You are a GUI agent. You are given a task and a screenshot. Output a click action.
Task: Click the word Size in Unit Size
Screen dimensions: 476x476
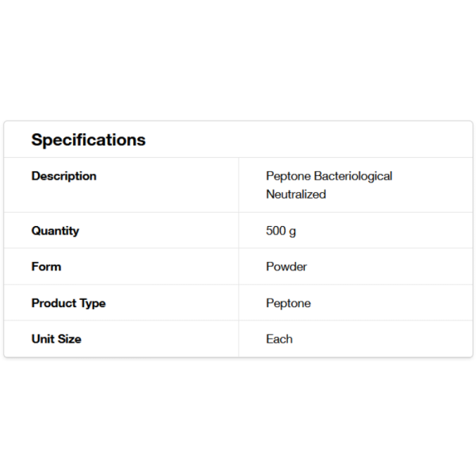pyautogui.click(x=69, y=339)
